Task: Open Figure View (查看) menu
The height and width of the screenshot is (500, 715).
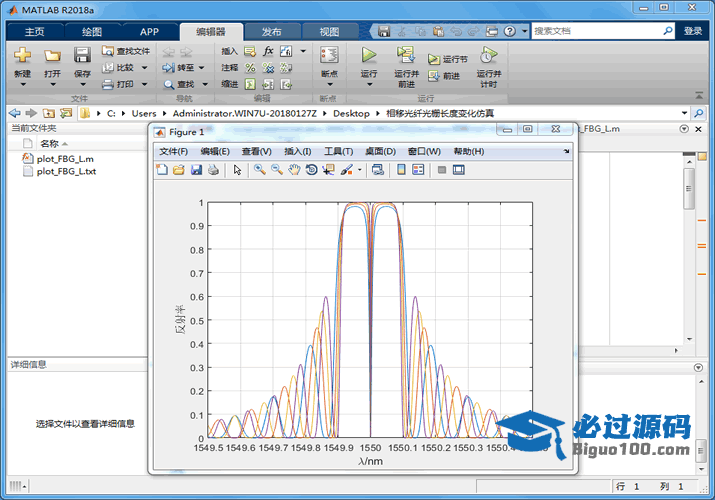Action: (x=256, y=151)
